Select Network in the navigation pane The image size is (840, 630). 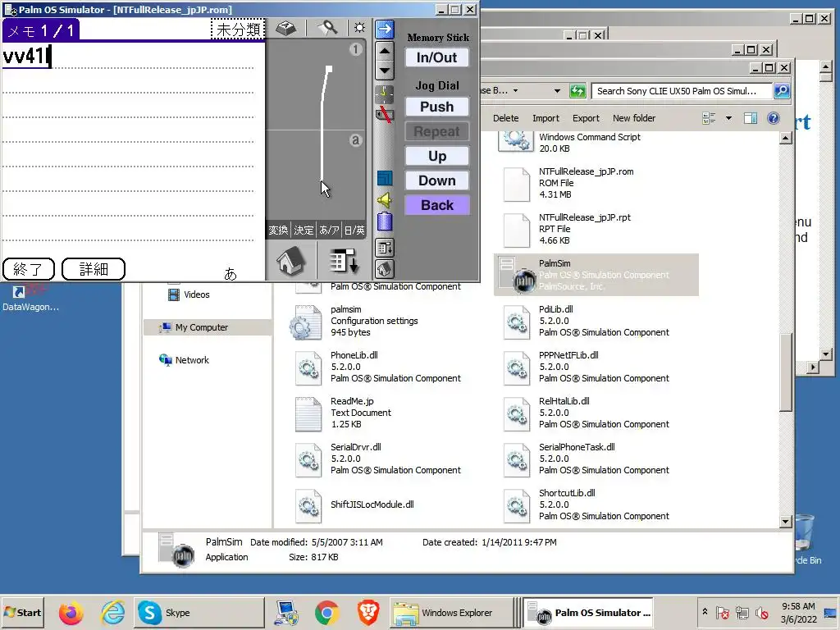coord(185,360)
